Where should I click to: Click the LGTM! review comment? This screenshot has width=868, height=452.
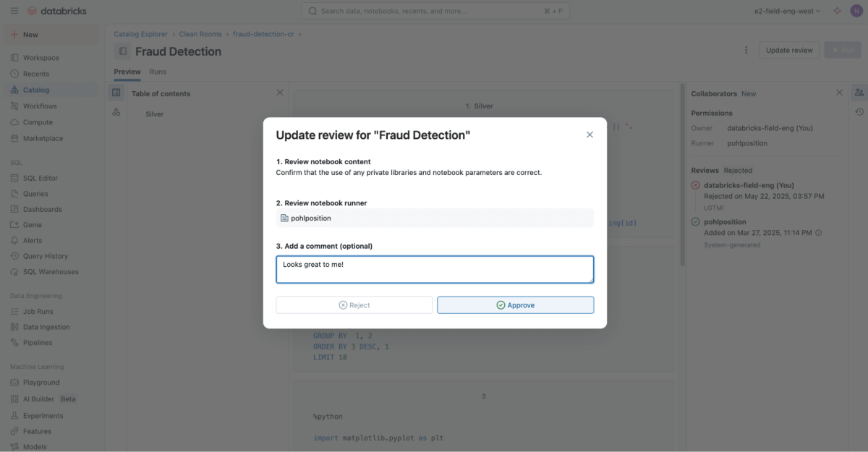click(715, 207)
